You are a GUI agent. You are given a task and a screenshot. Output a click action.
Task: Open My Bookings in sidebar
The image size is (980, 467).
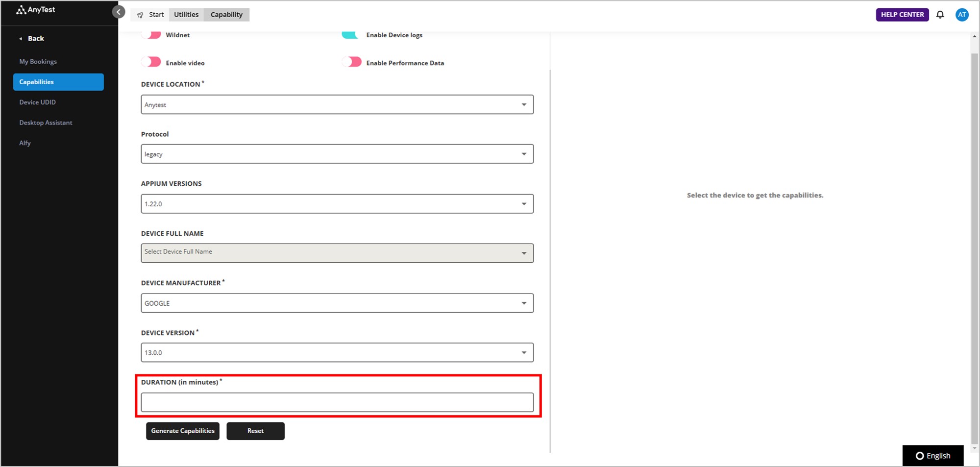point(38,61)
